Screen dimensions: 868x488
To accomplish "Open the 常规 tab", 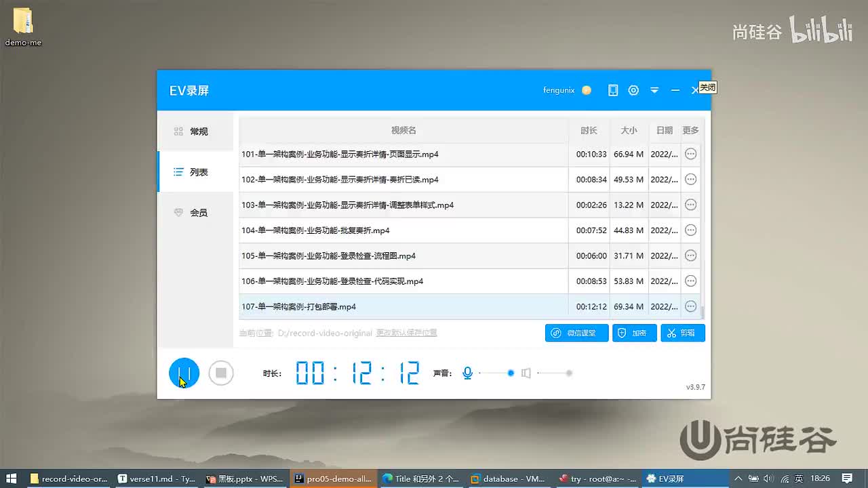I will 195,131.
